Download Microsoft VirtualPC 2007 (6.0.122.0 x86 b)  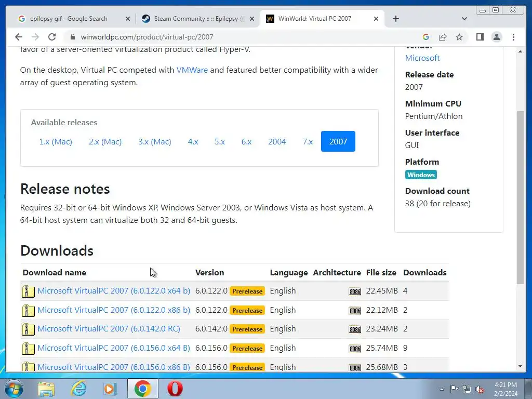(114, 310)
